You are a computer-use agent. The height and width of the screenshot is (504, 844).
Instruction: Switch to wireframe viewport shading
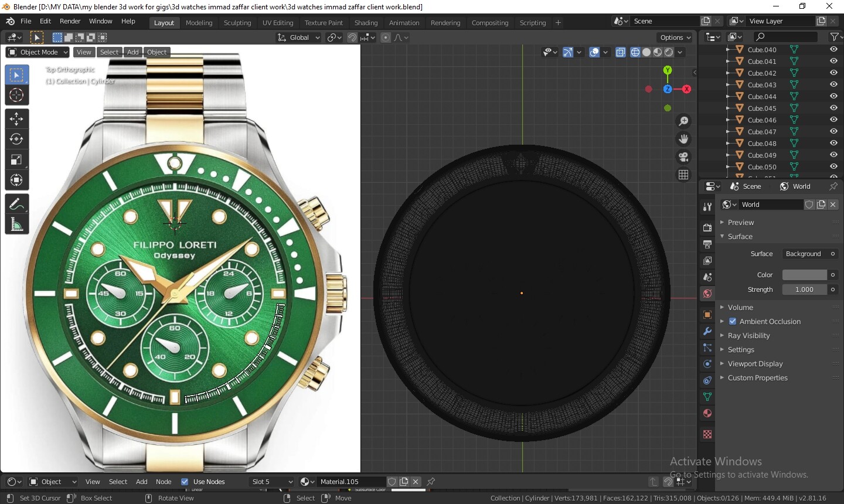pos(635,52)
